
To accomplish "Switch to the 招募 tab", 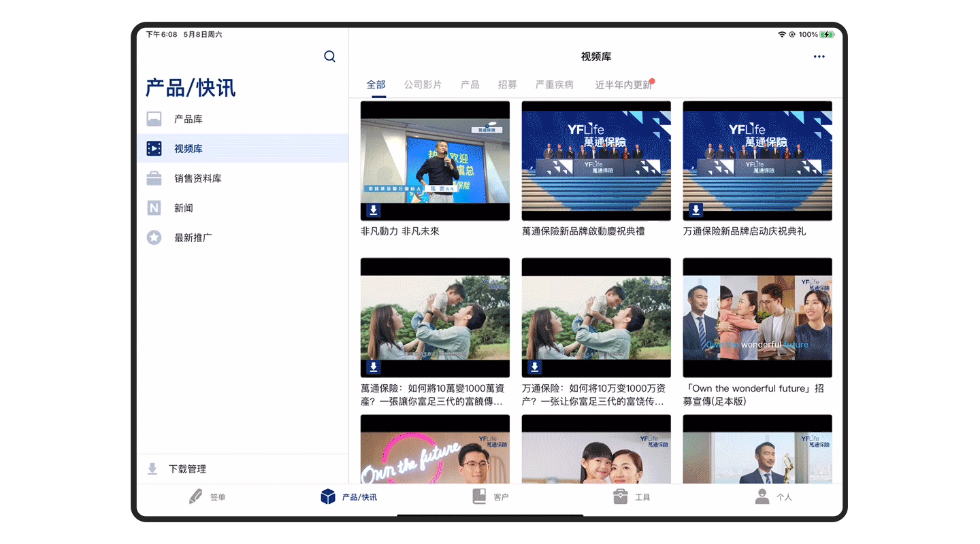I will coord(507,85).
